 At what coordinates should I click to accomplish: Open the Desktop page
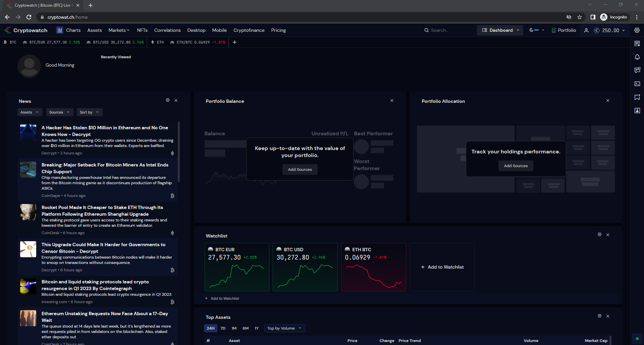196,30
